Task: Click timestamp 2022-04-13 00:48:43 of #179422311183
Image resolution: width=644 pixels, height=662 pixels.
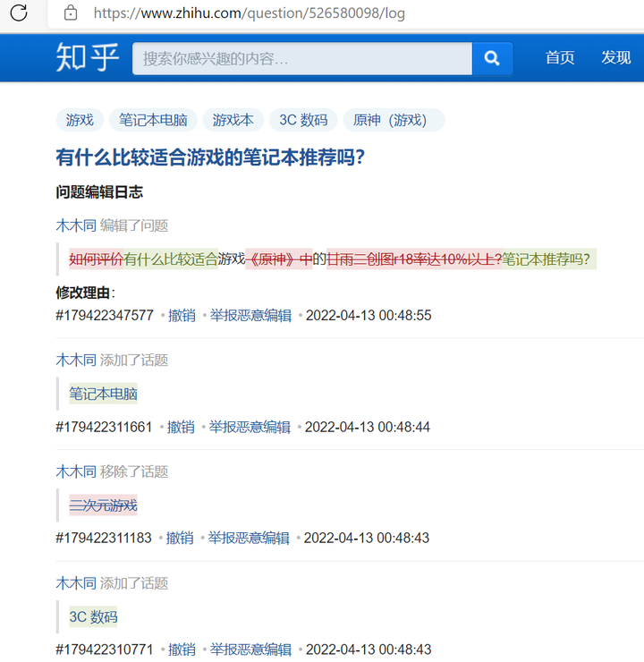Action: click(367, 538)
